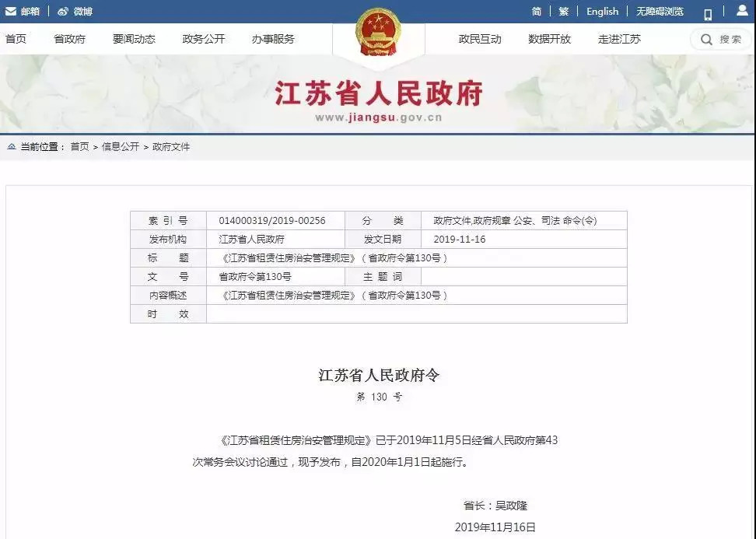Click 信息公开 in the breadcrumb
756x539 pixels.
click(x=121, y=146)
